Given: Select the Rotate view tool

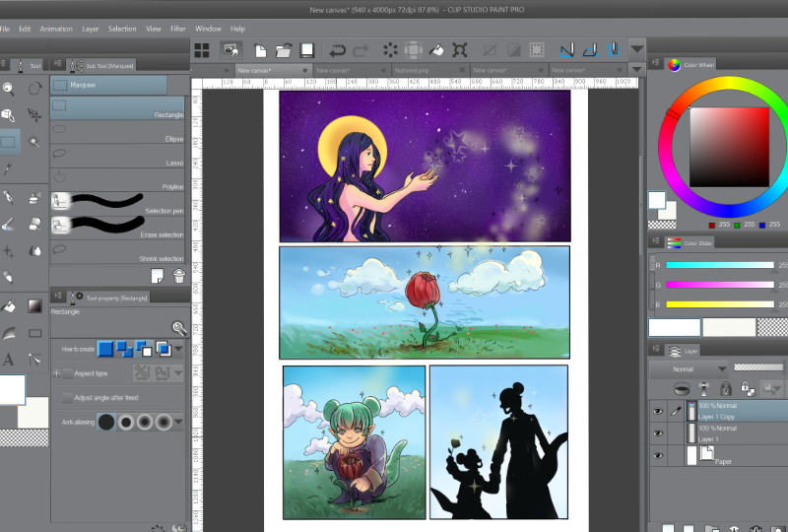Looking at the screenshot, I should pos(34,89).
